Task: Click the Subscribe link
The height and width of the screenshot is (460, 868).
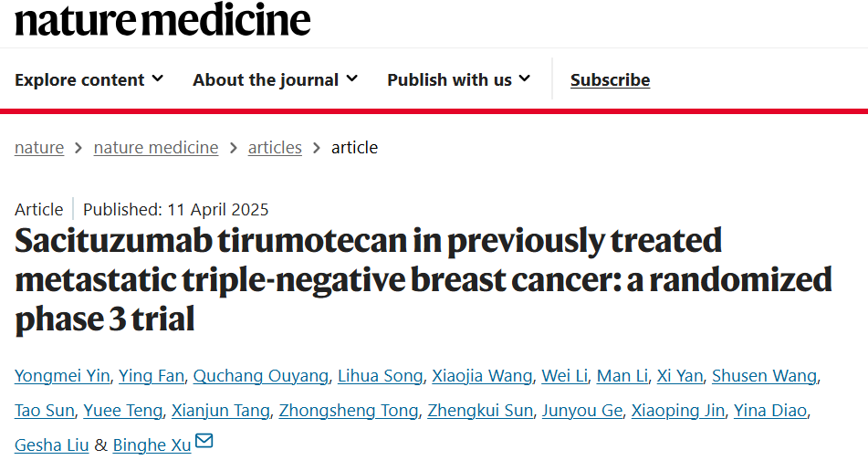Action: tap(610, 80)
